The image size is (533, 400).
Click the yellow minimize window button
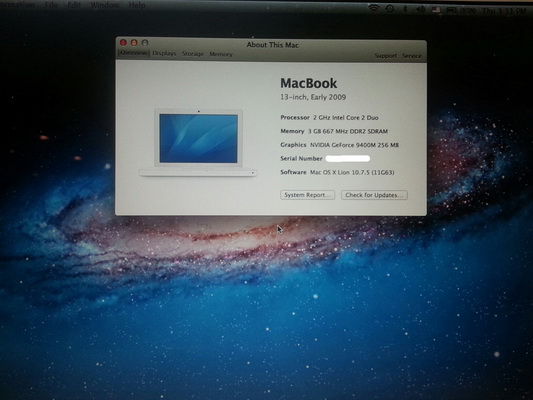click(134, 42)
